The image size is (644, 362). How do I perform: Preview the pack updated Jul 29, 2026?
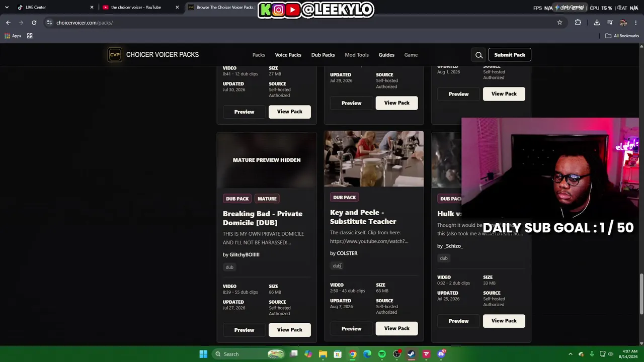pos(351,103)
